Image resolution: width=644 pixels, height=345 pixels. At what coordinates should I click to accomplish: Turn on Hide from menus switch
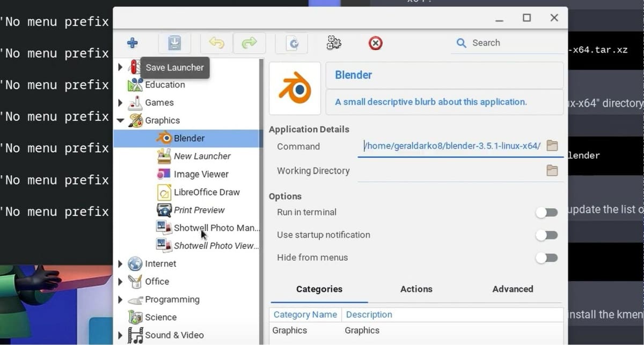[x=547, y=258]
